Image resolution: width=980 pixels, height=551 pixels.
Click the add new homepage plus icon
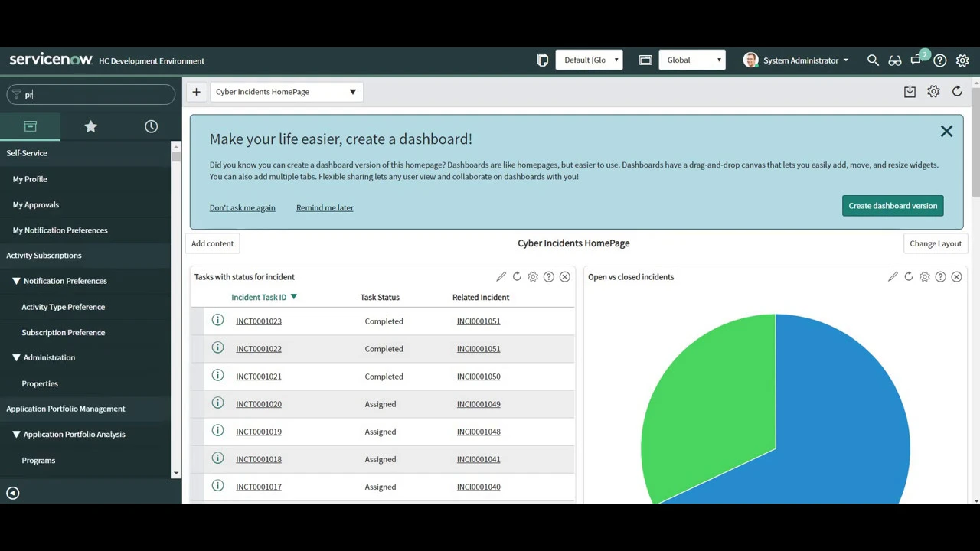(x=196, y=92)
